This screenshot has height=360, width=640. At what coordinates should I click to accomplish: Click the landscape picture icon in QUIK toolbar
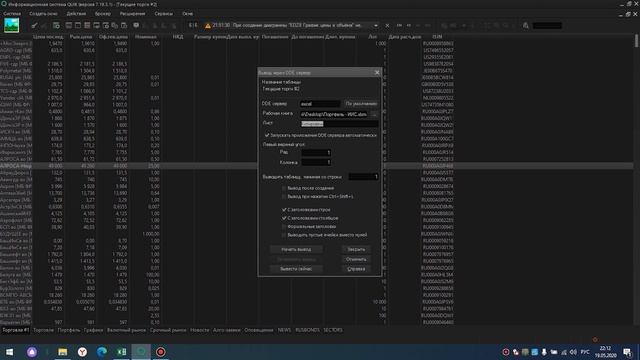pyautogui.click(x=11, y=25)
